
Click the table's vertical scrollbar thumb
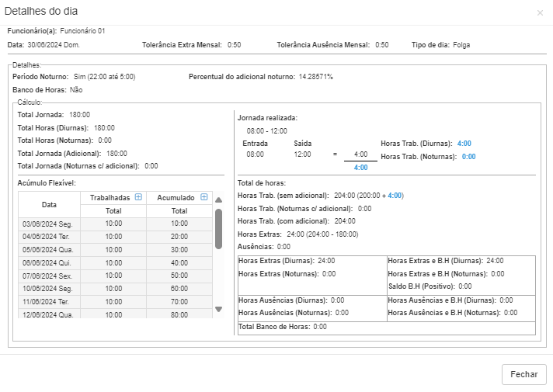coord(218,228)
